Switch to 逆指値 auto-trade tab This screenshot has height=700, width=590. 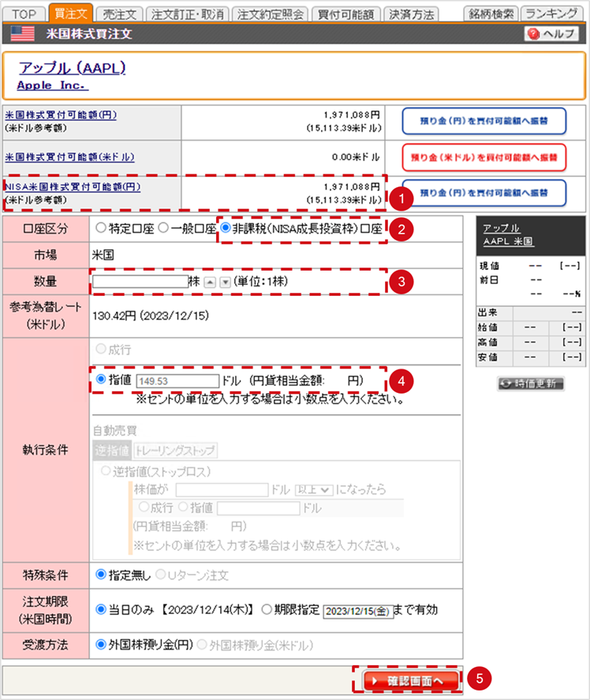pos(112,450)
